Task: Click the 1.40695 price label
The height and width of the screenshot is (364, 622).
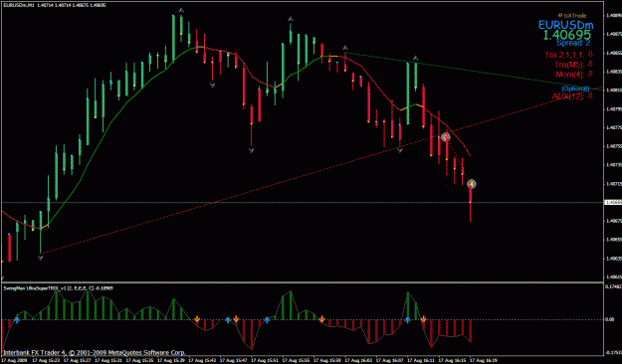Action: pos(566,35)
